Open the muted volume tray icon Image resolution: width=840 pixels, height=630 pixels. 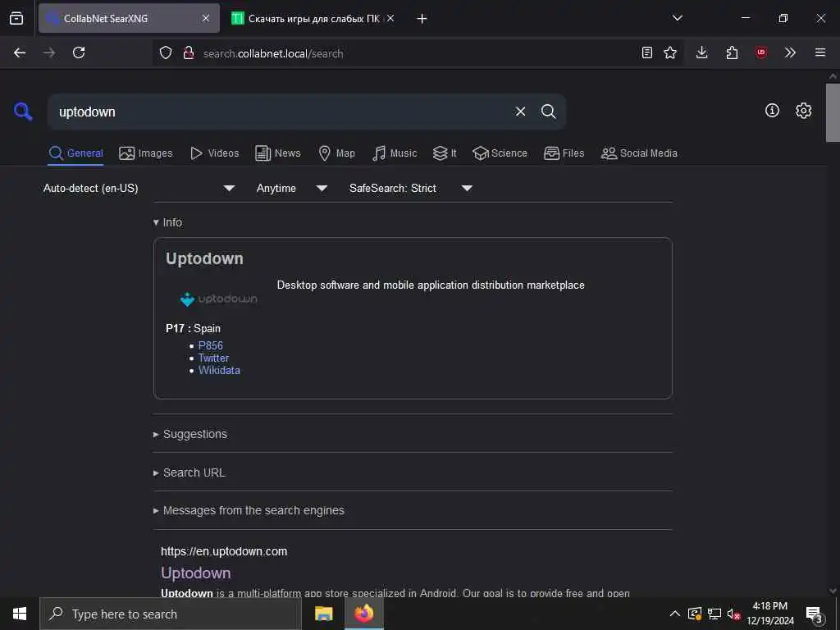(733, 614)
